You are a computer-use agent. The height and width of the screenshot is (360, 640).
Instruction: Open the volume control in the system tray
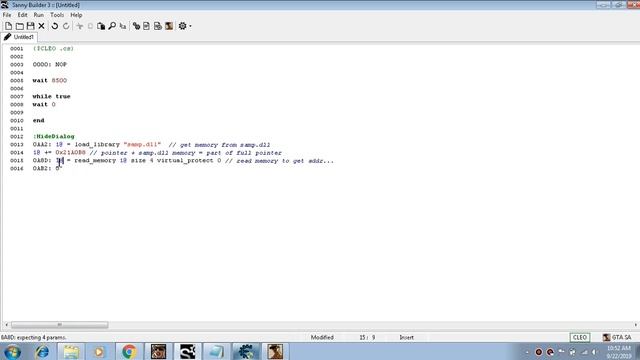pos(595,352)
